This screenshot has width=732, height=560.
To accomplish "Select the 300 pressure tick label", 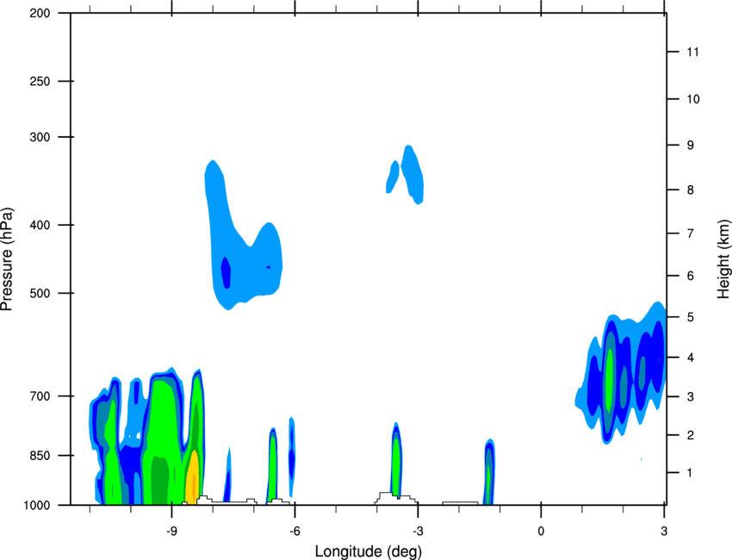I will (40, 137).
